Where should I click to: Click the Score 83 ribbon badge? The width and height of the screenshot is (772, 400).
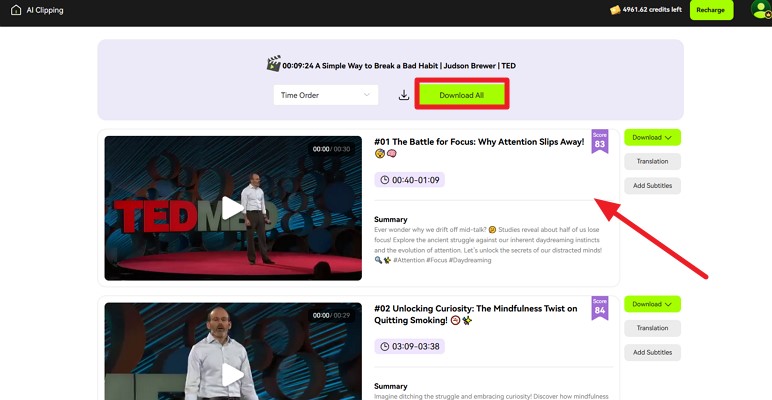(x=600, y=141)
